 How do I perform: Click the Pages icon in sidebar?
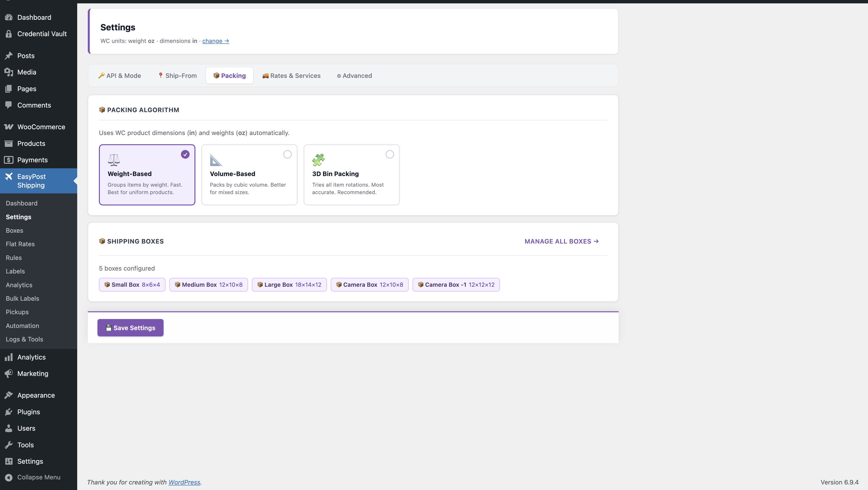(9, 88)
